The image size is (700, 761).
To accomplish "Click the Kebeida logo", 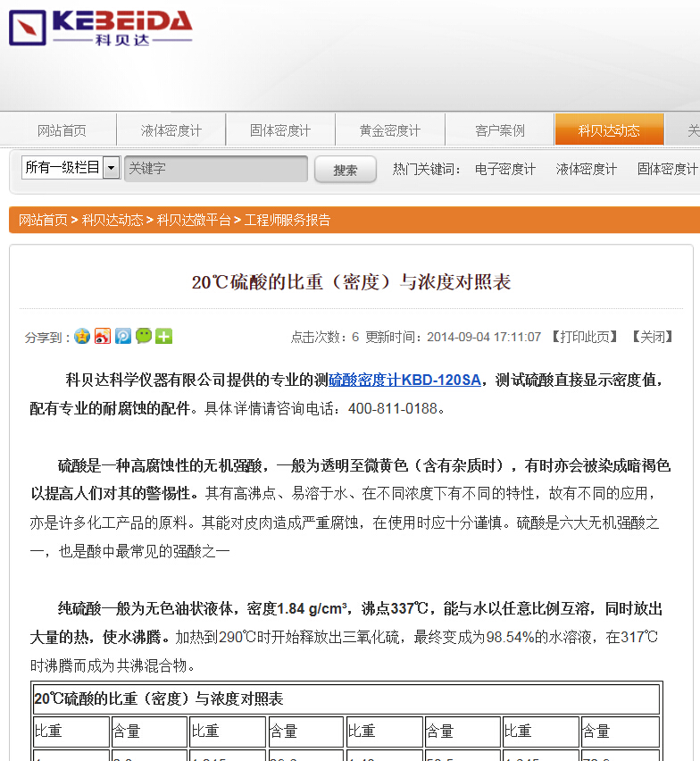I will (100, 28).
